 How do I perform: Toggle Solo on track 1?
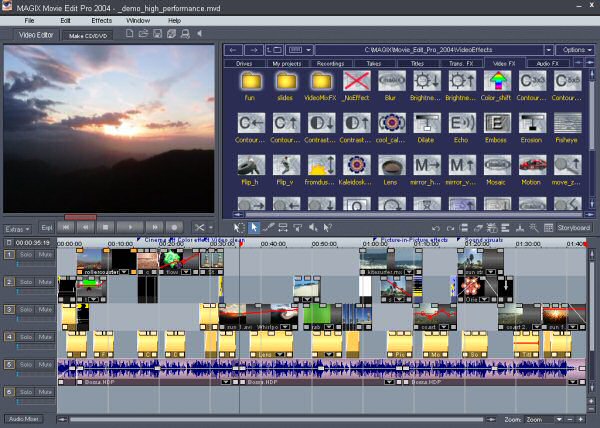click(x=26, y=254)
